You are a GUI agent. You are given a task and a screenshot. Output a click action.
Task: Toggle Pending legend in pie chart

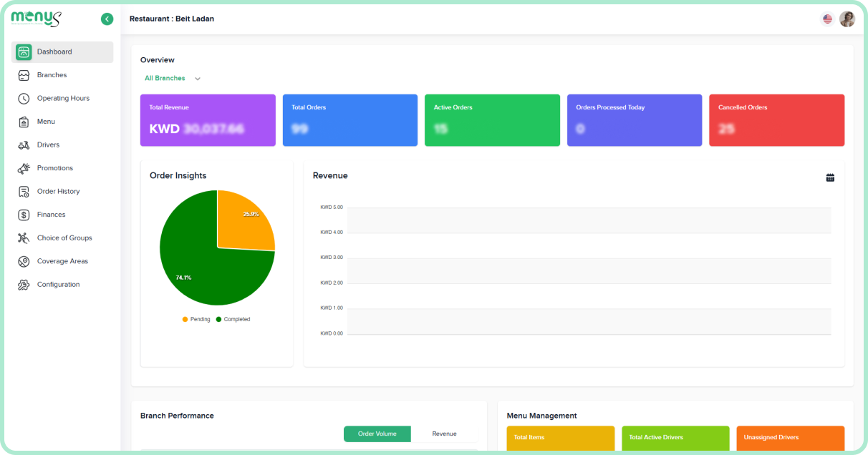point(196,319)
